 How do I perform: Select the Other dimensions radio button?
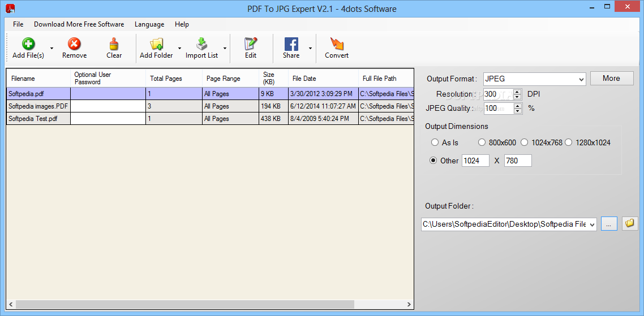(433, 161)
